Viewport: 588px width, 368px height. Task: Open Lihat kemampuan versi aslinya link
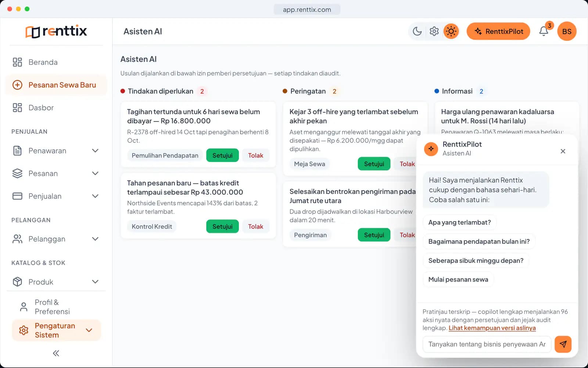tap(492, 328)
